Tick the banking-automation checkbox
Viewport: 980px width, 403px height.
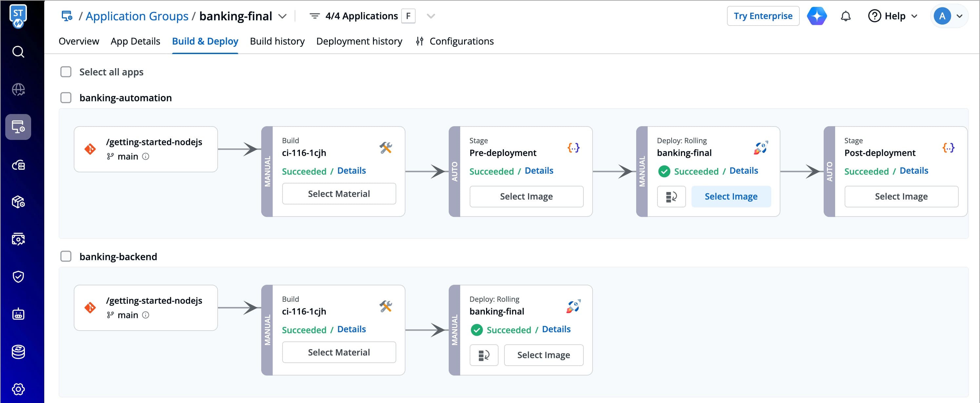[x=66, y=98]
